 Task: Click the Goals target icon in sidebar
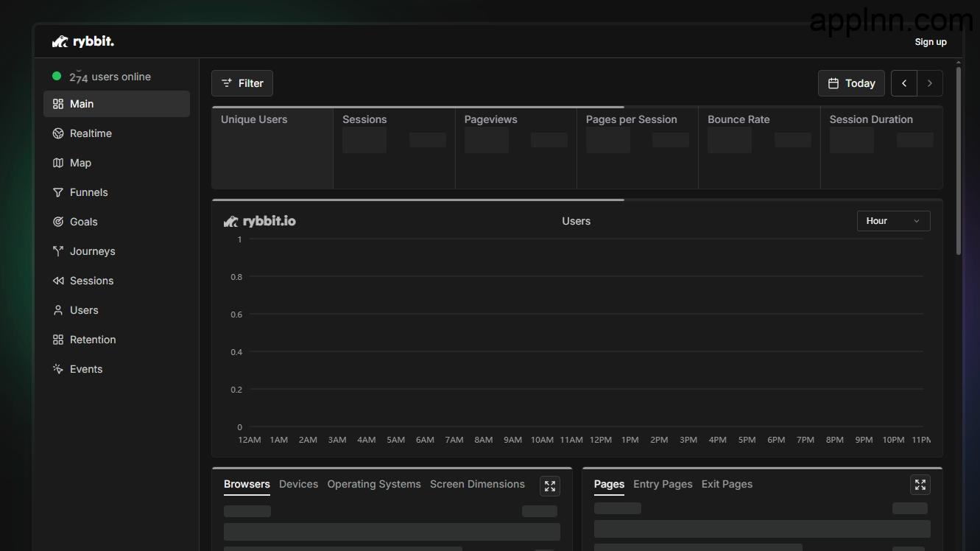coord(58,222)
